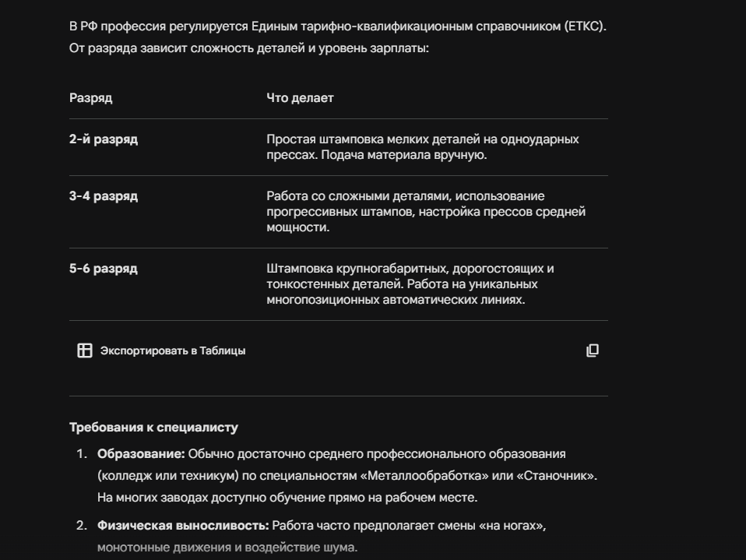Select the '3-4 разряд' row label
The width and height of the screenshot is (746, 560).
(x=104, y=196)
